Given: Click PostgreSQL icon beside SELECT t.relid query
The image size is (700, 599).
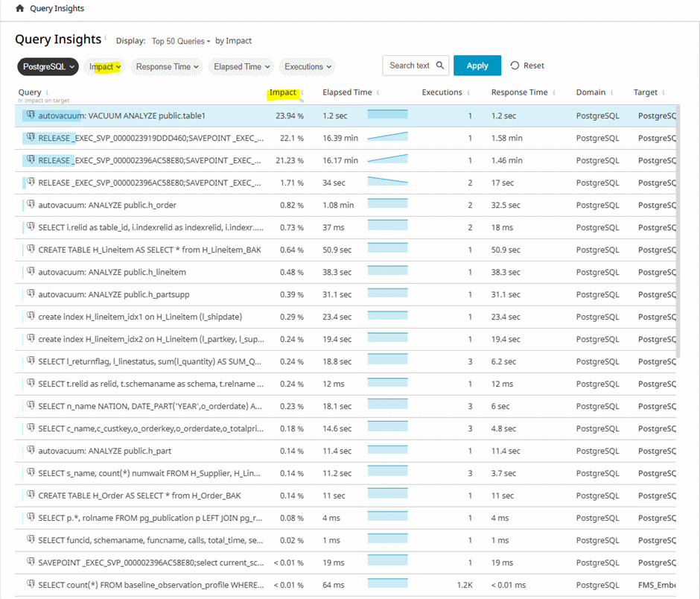Looking at the screenshot, I should pyautogui.click(x=31, y=383).
